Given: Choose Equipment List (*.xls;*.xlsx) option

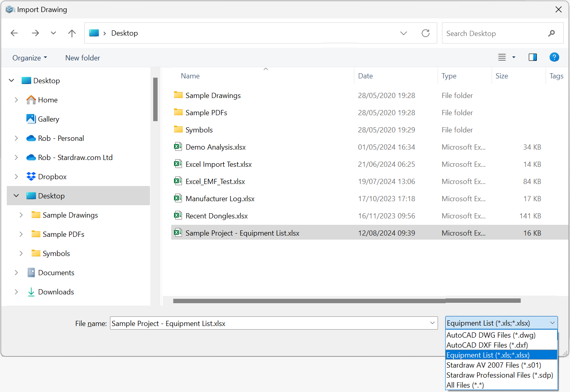Looking at the screenshot, I should 502,355.
